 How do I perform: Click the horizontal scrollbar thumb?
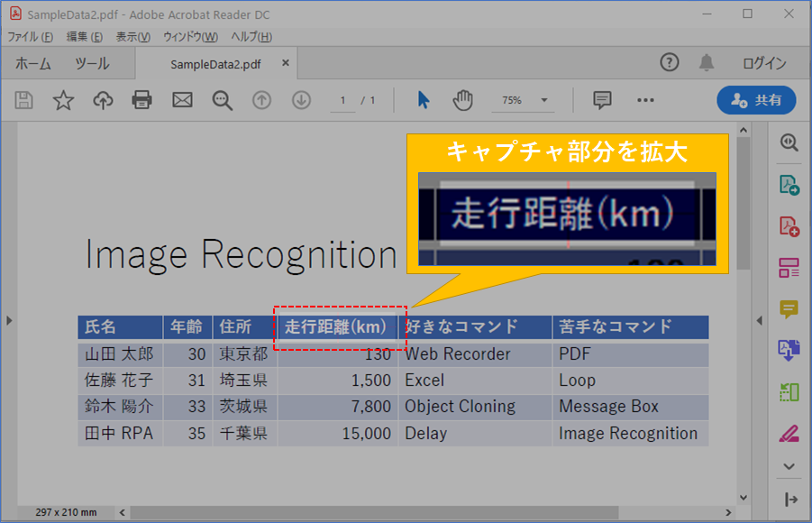(374, 512)
